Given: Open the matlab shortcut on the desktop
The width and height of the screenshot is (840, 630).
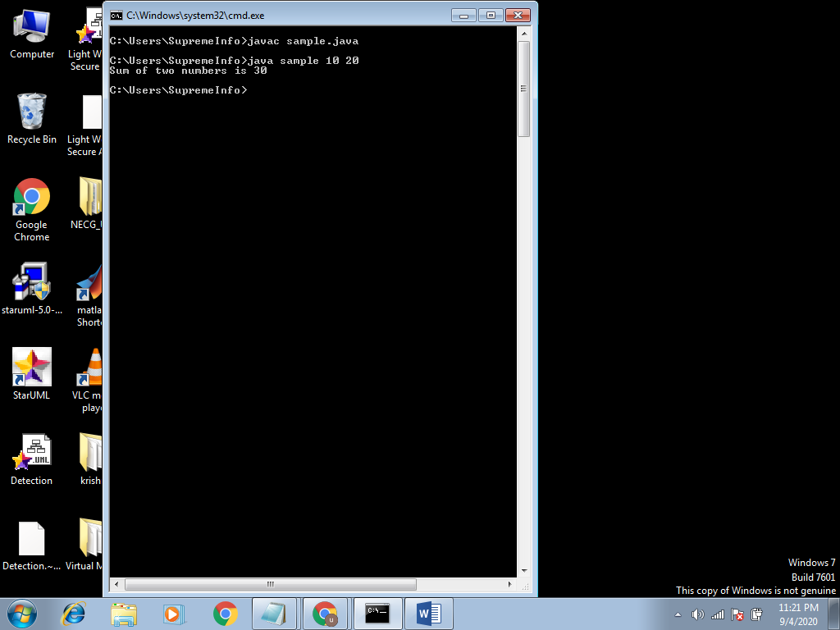Looking at the screenshot, I should click(x=88, y=283).
